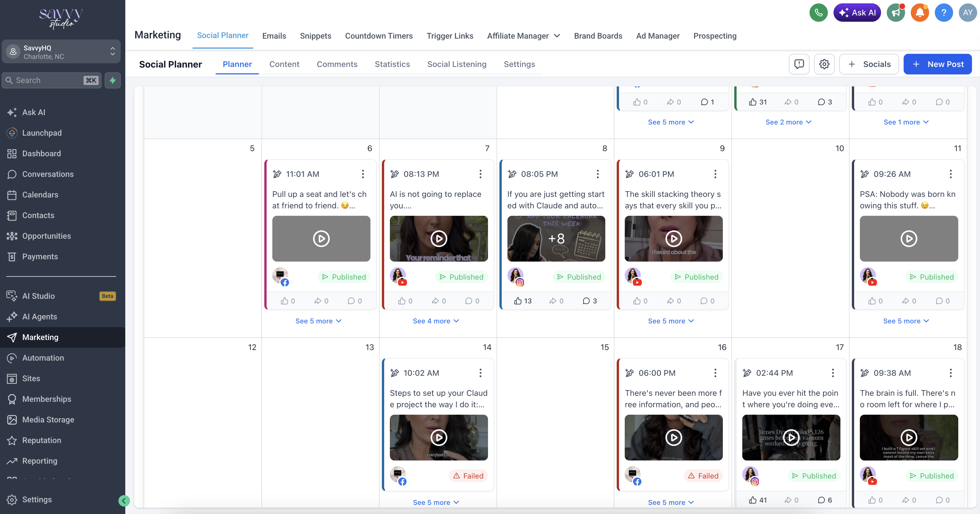Click Facebook account avatar on 11:01 AM post

point(281,276)
